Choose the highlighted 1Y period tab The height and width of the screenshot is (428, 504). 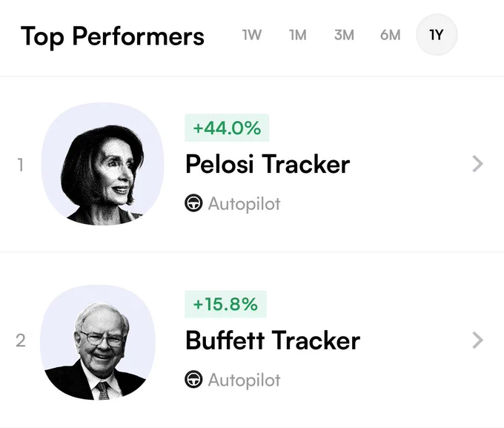[x=437, y=35]
